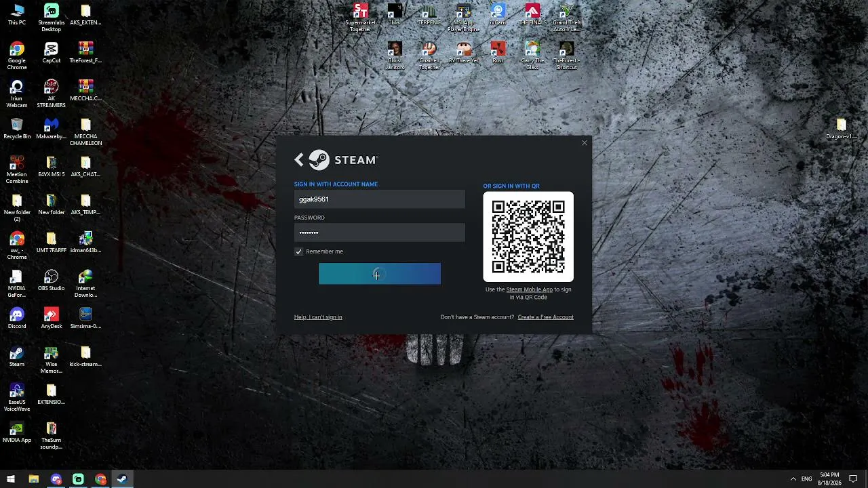Select the EaseUS VoiceWave shortcut
Viewport: 868px width, 488px height.
pos(17,398)
